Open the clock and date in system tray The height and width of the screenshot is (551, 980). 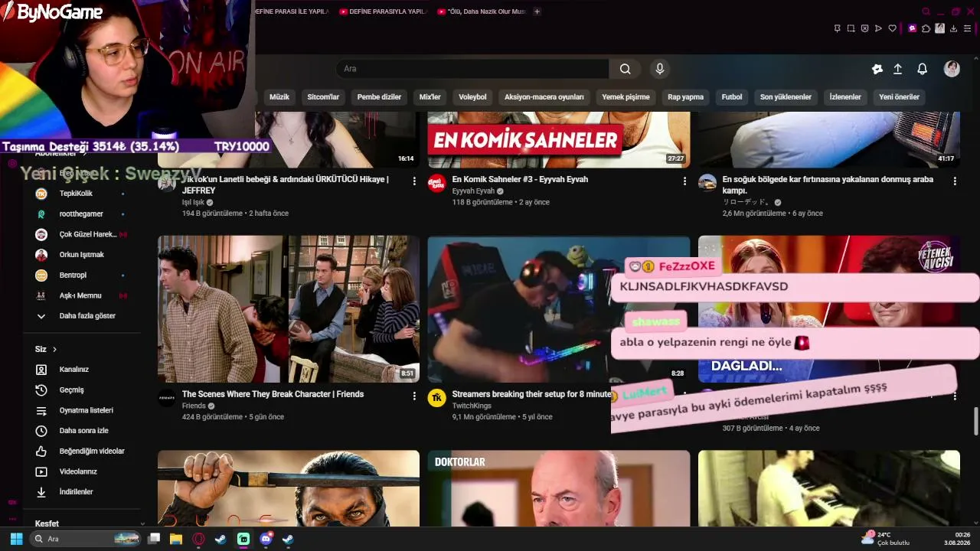click(958, 539)
